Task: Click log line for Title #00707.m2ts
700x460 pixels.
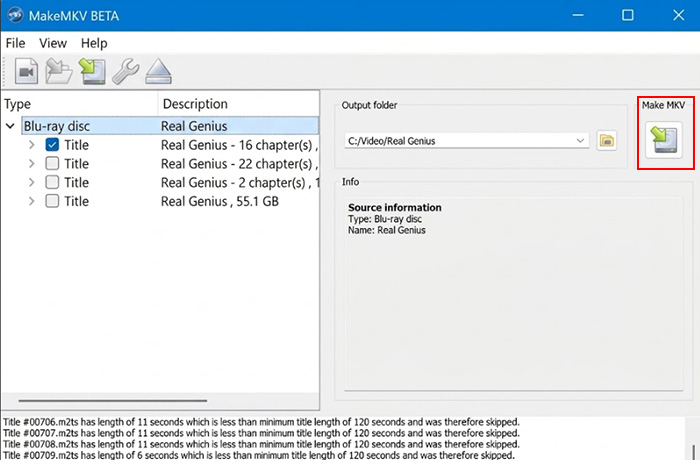Action: [261, 433]
